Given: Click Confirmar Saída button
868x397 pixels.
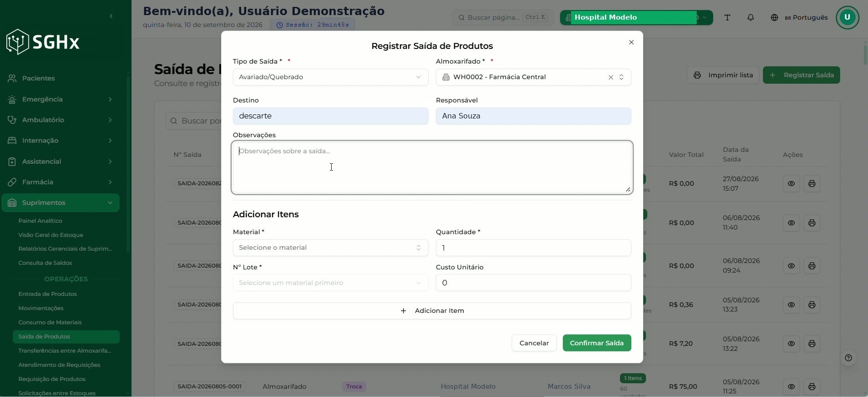Looking at the screenshot, I should [x=597, y=343].
